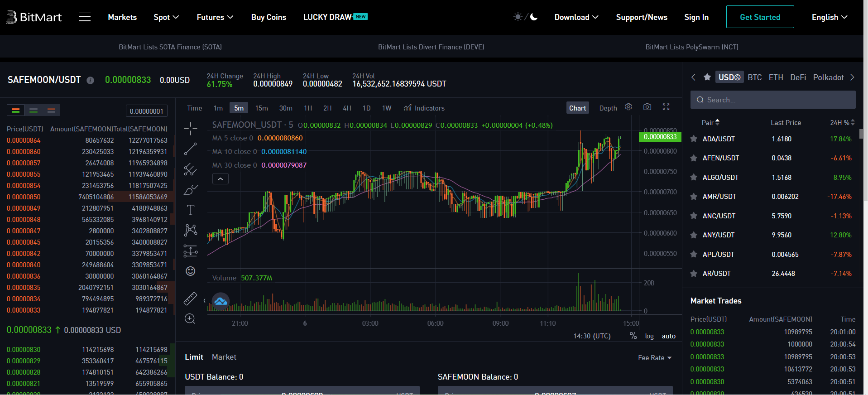Viewport: 868px width, 395px height.
Task: Switch to the Market order tab
Action: point(224,357)
